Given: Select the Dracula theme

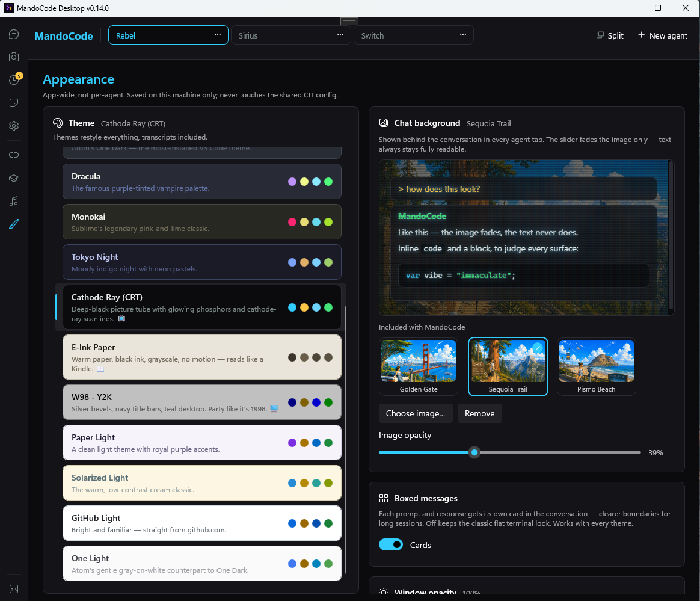Looking at the screenshot, I should click(202, 182).
